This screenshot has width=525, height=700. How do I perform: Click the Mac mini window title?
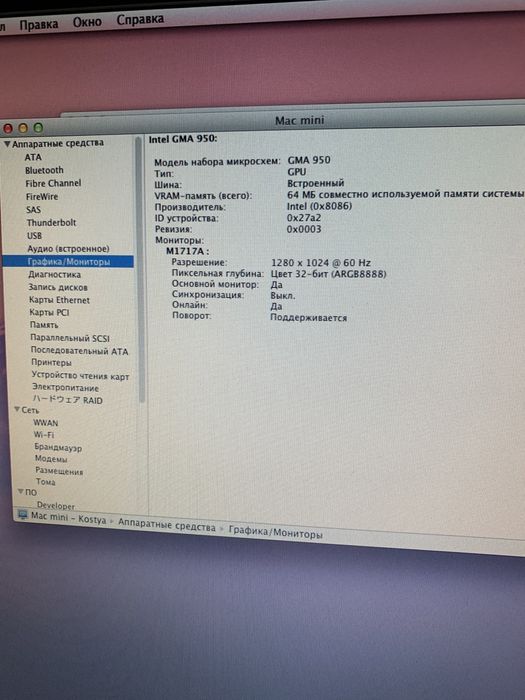click(x=300, y=120)
